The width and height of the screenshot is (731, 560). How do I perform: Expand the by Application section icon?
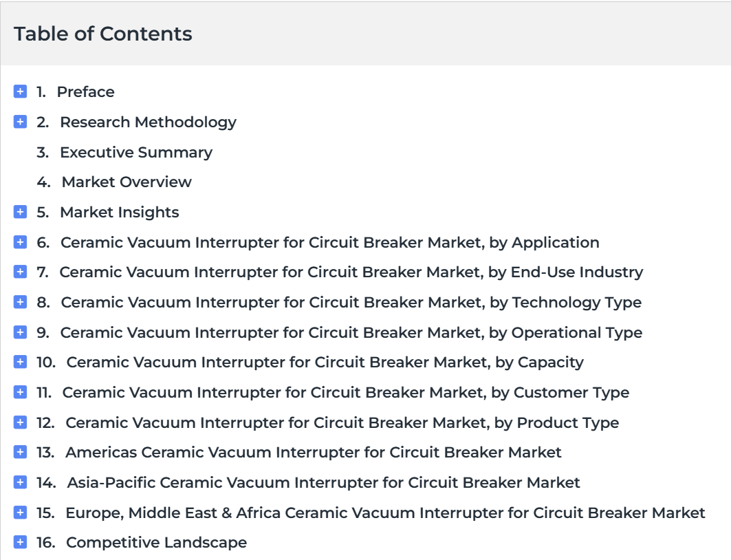point(20,242)
